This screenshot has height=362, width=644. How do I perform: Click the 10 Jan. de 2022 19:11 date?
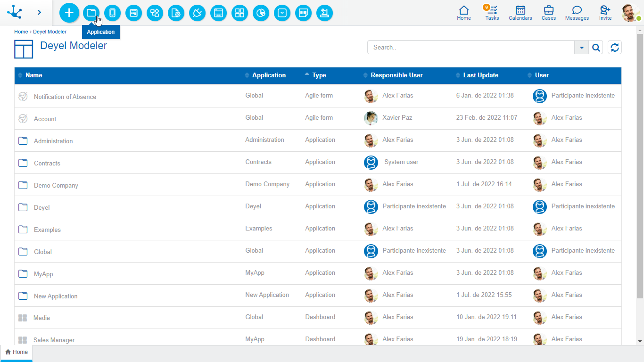pyautogui.click(x=486, y=317)
